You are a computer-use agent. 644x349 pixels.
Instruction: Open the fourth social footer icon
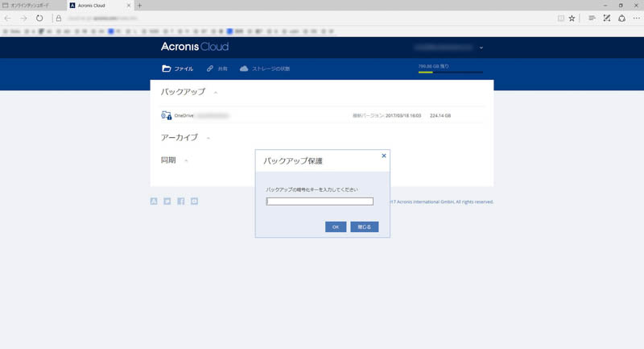click(x=194, y=201)
